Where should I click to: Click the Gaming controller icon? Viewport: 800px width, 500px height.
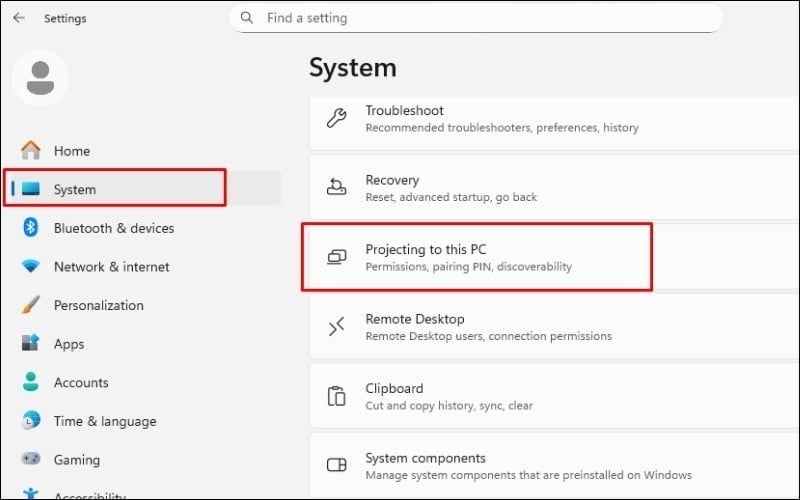[x=31, y=459]
